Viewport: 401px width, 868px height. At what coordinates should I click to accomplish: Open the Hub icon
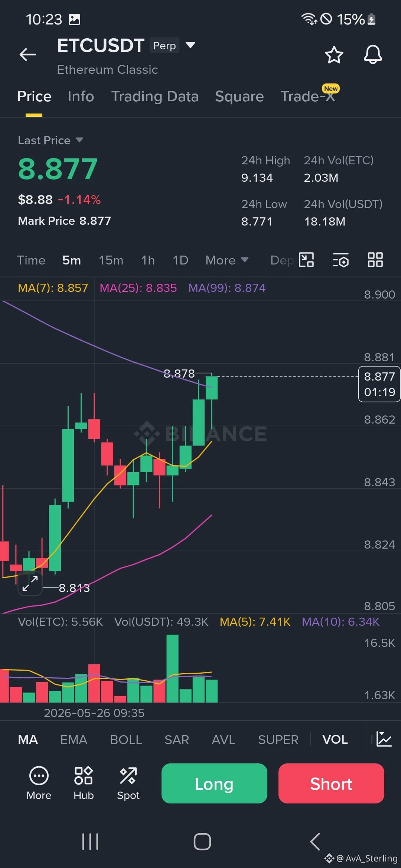coord(84,783)
